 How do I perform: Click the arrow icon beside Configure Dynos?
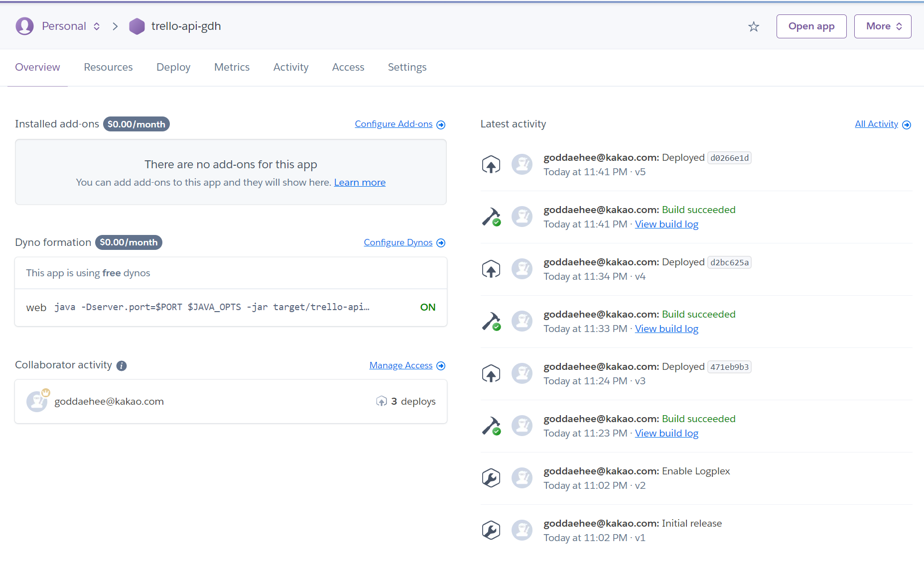(441, 243)
